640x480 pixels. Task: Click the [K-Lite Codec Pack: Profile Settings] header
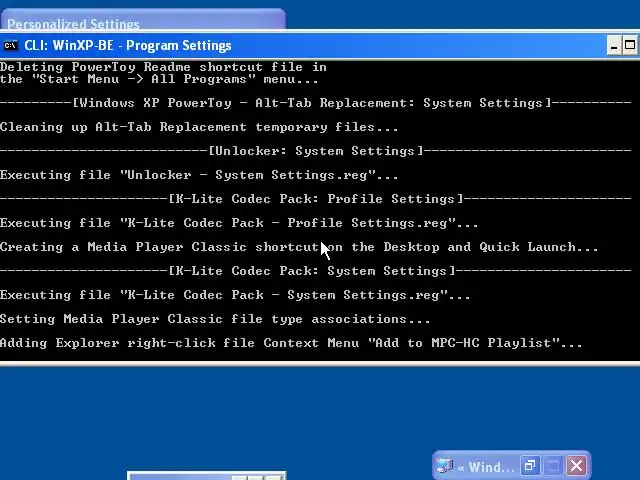tap(316, 199)
